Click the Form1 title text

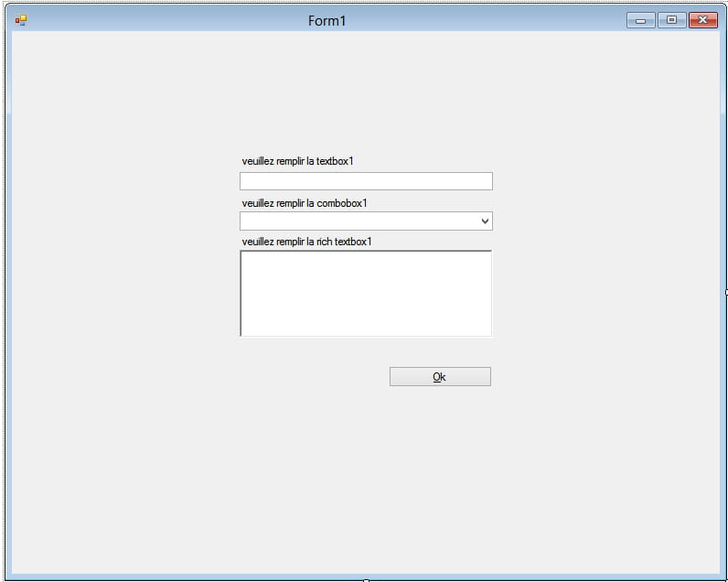327,21
